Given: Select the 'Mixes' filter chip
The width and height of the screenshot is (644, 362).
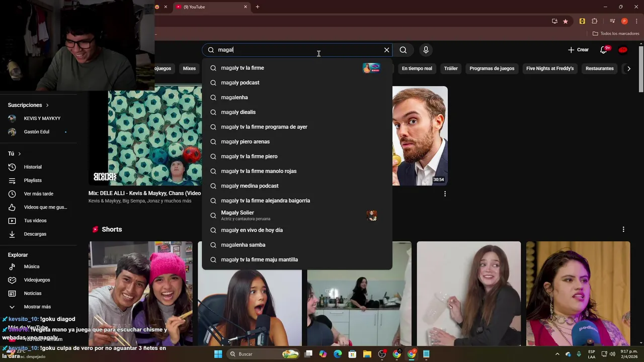Looking at the screenshot, I should point(189,68).
